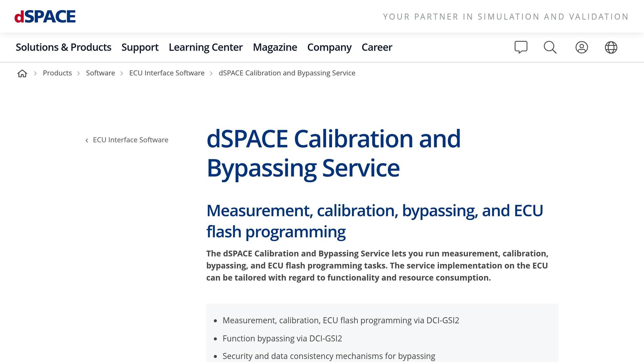Open the user account icon

[x=581, y=47]
